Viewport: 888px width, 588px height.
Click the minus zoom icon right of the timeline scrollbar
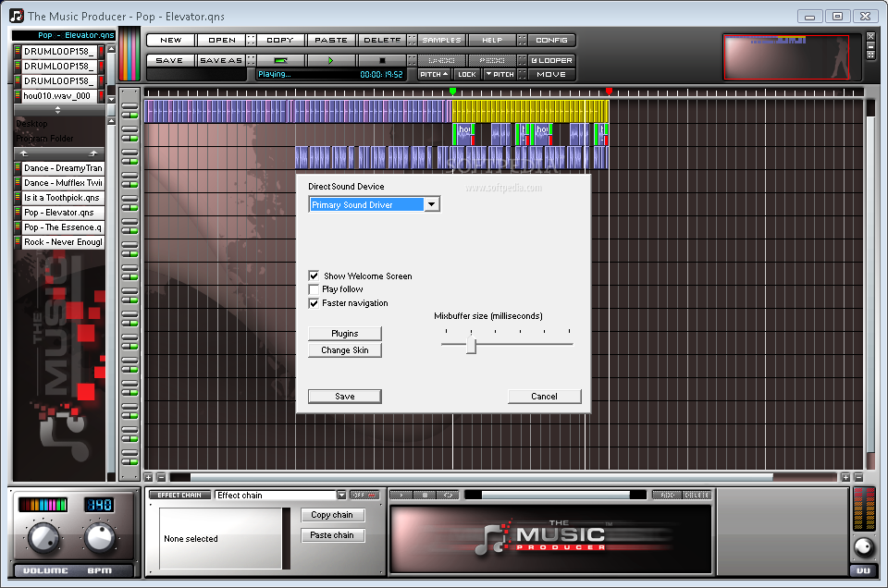858,477
